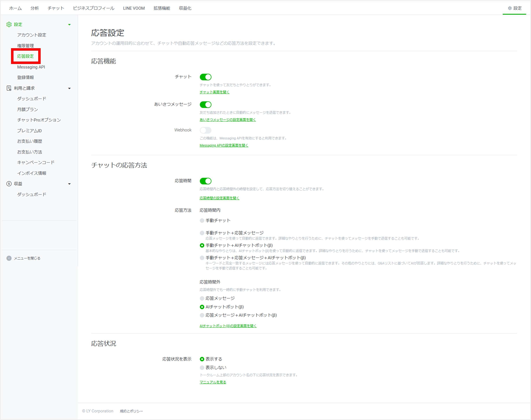The height and width of the screenshot is (420, 531).
Task: Disable the チャット toggle
Action: [x=206, y=77]
